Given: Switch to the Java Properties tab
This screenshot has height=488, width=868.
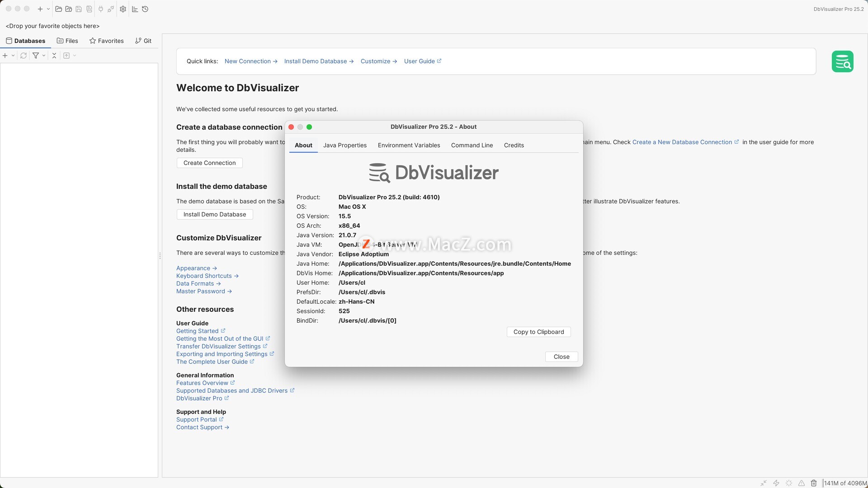Looking at the screenshot, I should click(x=345, y=145).
